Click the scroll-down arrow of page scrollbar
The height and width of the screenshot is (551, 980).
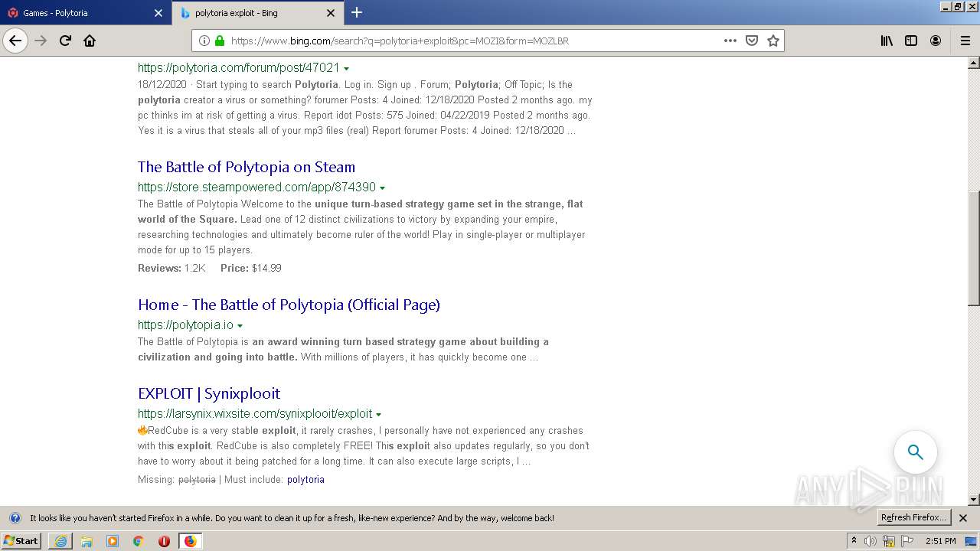coord(974,500)
